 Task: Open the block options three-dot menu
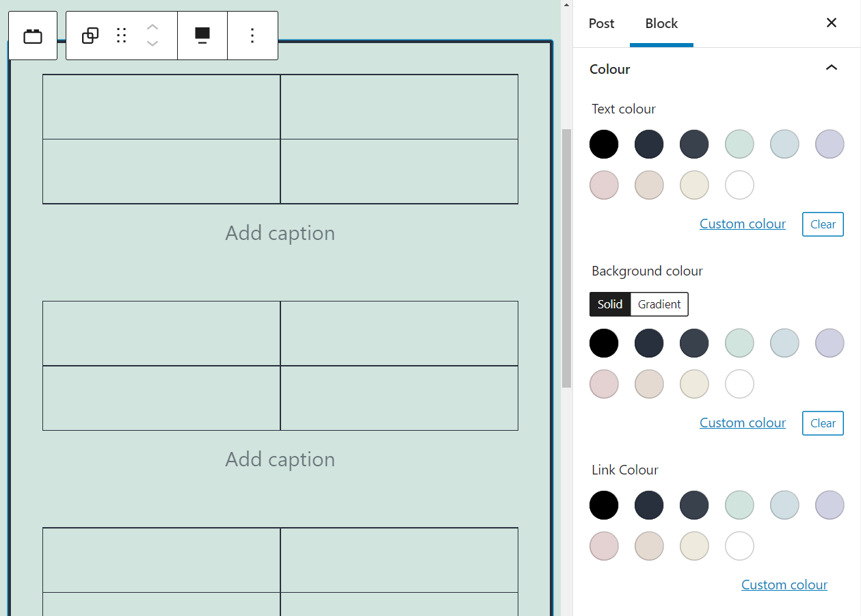point(252,36)
